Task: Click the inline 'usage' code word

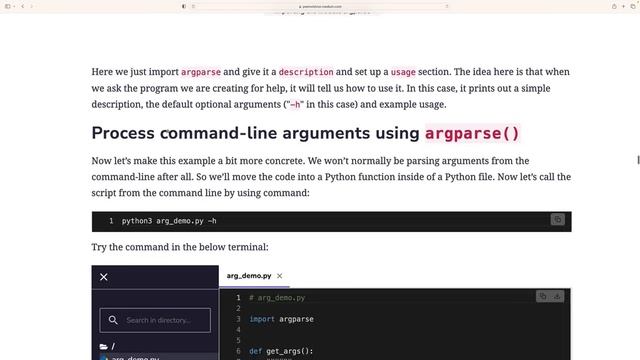Action: coord(403,72)
